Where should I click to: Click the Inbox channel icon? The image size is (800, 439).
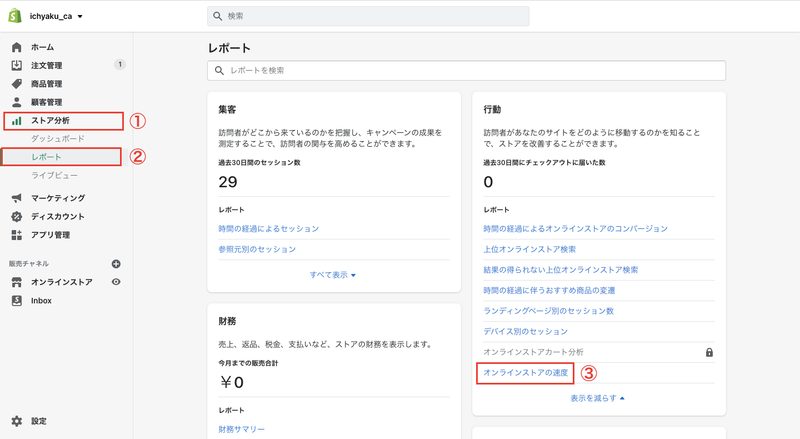(16, 301)
